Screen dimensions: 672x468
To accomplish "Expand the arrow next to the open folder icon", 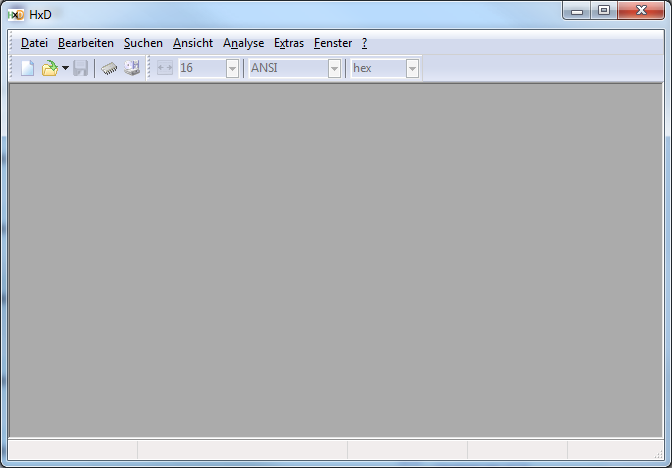I will (65, 68).
